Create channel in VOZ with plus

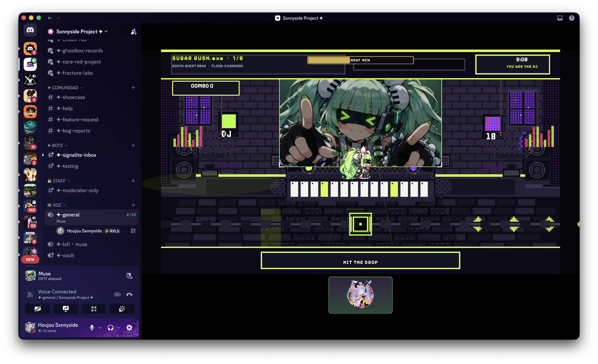click(133, 205)
